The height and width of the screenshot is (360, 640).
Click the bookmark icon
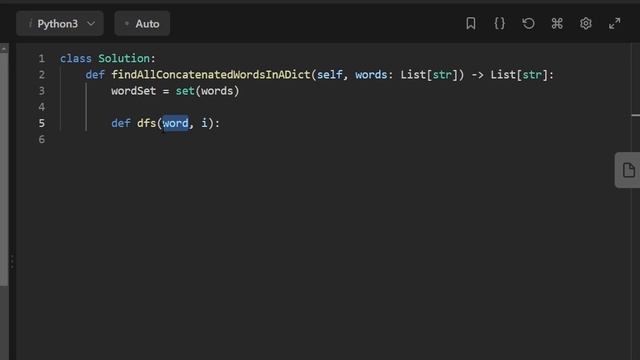471,23
